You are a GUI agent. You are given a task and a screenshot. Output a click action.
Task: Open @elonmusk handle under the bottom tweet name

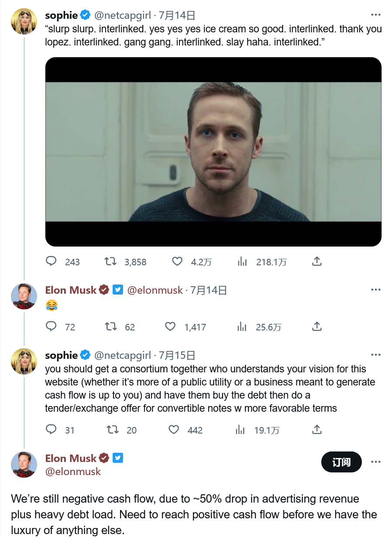(73, 472)
